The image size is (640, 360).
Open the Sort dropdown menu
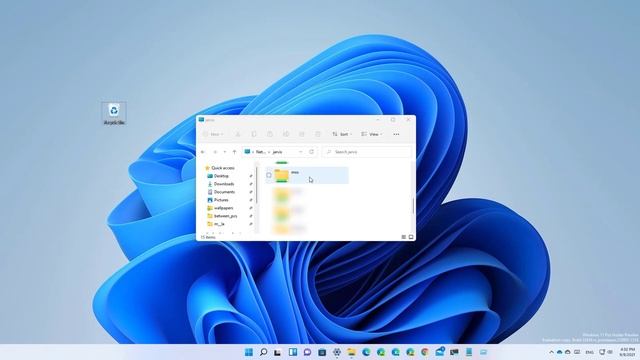pyautogui.click(x=342, y=134)
